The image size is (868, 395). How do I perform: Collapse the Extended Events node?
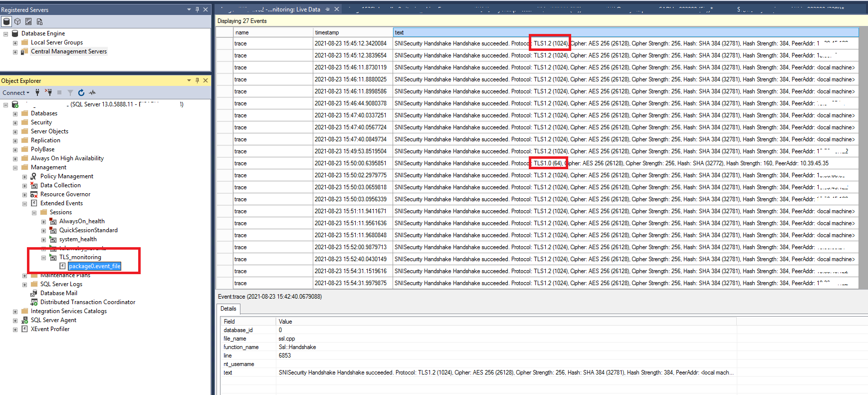(x=24, y=204)
